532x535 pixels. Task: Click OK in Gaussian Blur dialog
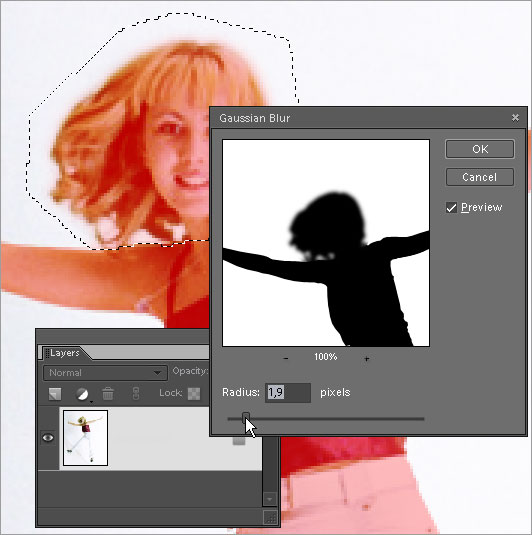(479, 149)
